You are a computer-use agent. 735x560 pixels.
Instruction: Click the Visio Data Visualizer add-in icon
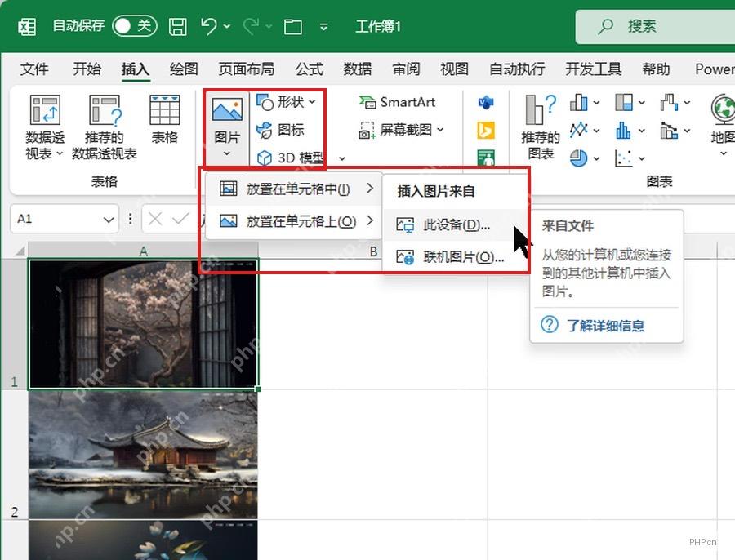pos(486,102)
